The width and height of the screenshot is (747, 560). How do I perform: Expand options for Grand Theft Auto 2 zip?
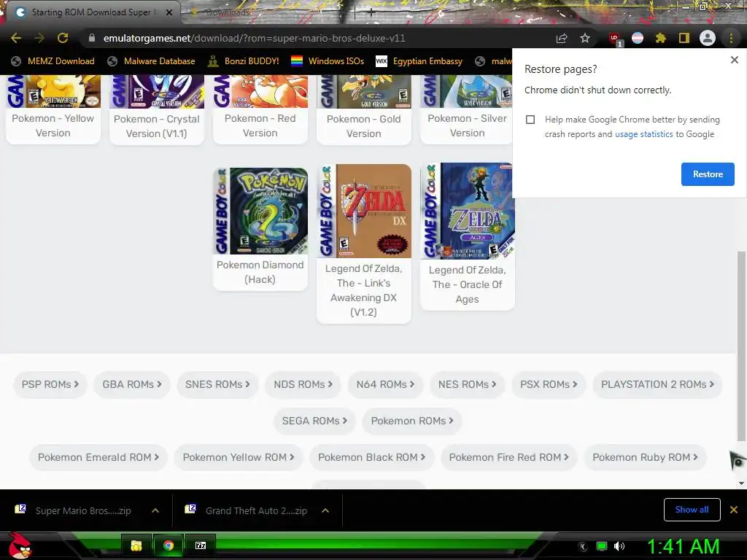tap(325, 510)
